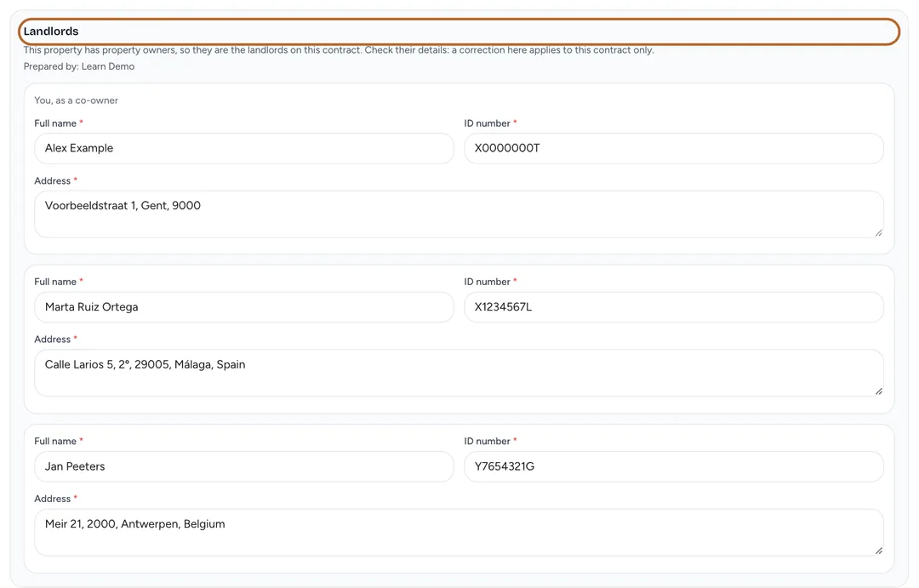Grab resize handle of Voorbeeldstraat address box
The image size is (919, 588).
click(878, 233)
